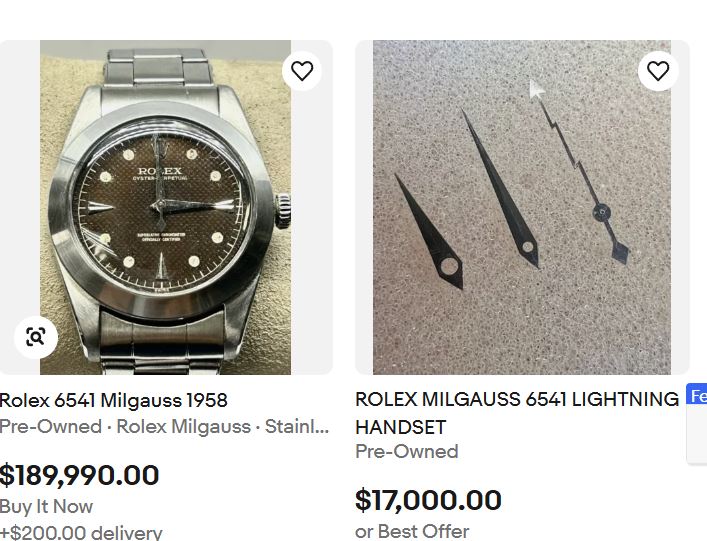Select the Buy It Now text
The height and width of the screenshot is (541, 707).
coord(46,506)
